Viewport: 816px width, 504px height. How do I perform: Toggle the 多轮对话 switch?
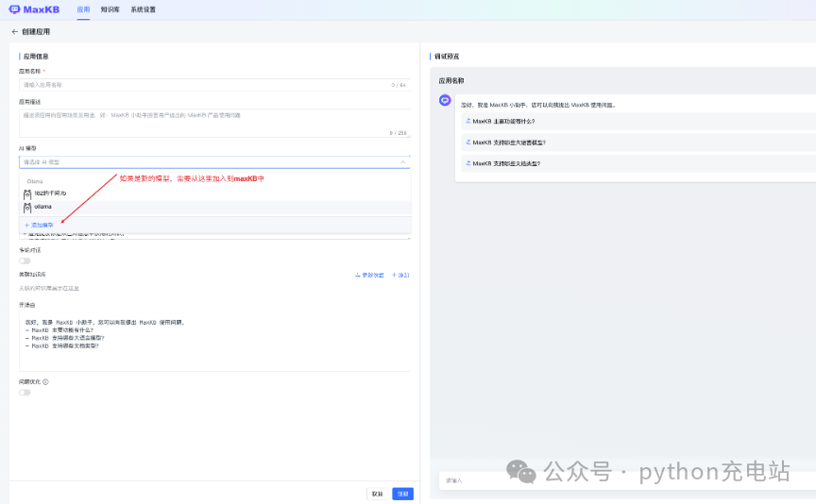pyautogui.click(x=25, y=261)
